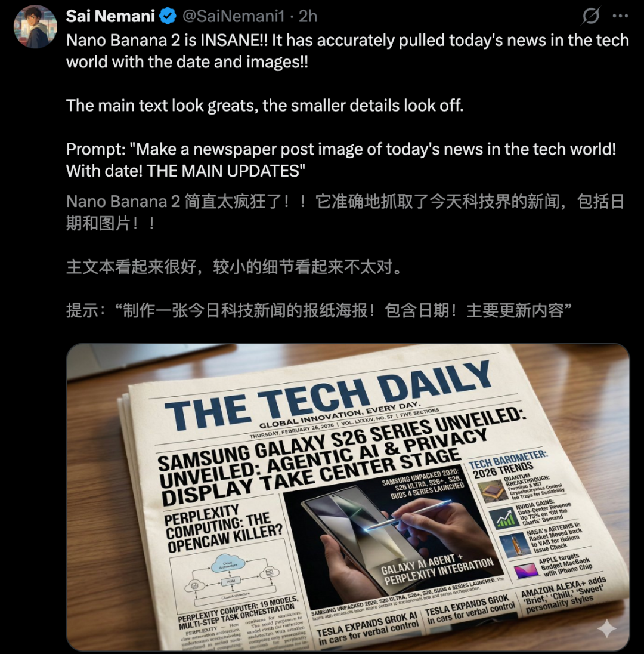Open the @SaiNemani1 handle link
This screenshot has height=654, width=644.
[233, 16]
